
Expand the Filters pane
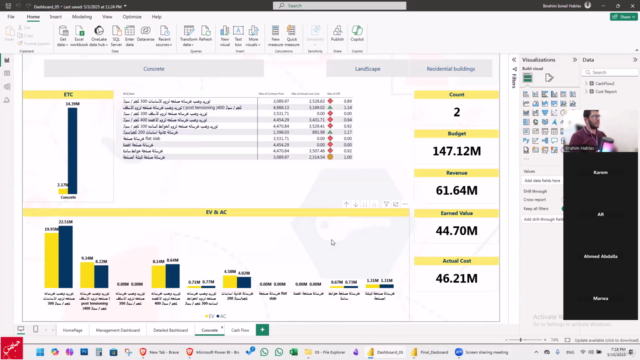point(514,60)
